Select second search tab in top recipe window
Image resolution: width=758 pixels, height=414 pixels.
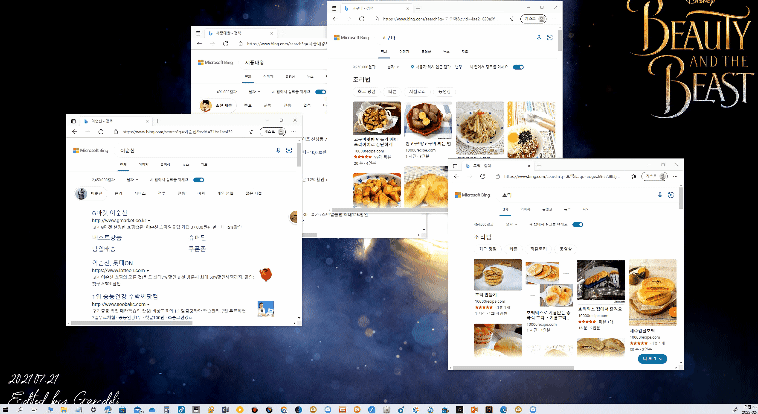pos(404,51)
